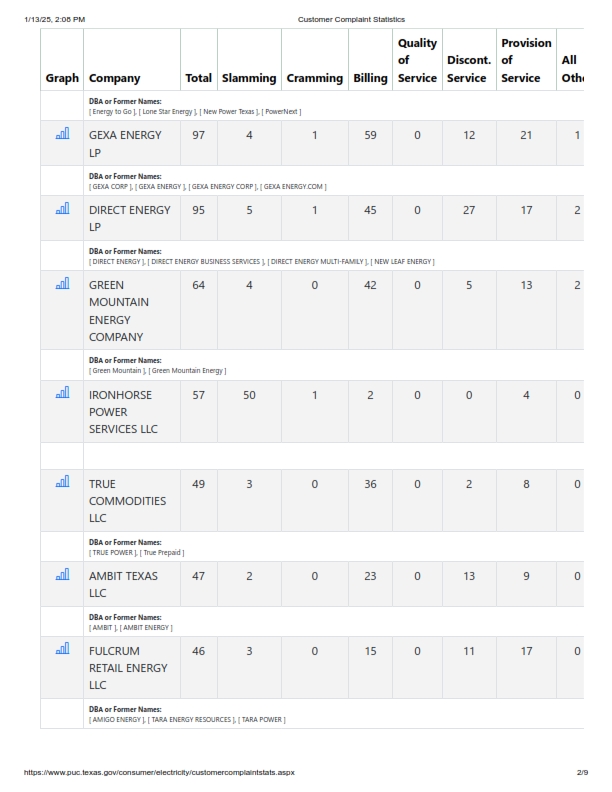This screenshot has height=792, width=612.
Task: Click graph icon beside AMBIT TEXAS LLC
Action: click(x=62, y=574)
